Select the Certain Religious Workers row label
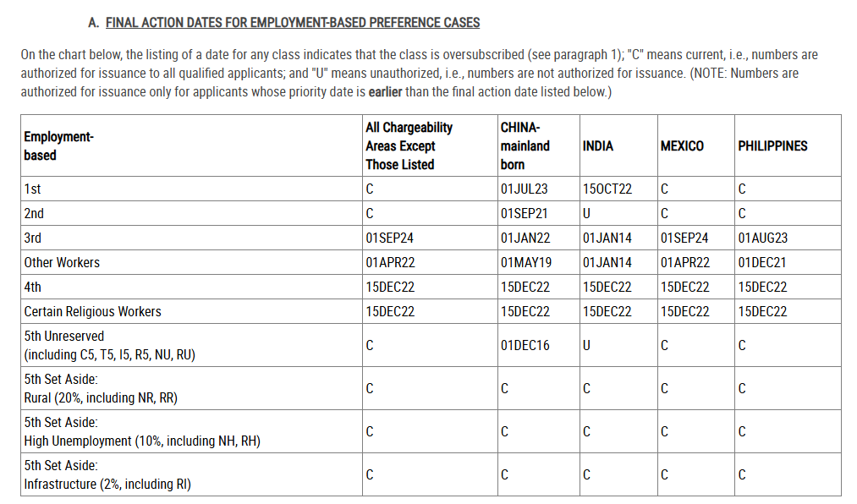The width and height of the screenshot is (857, 504). coord(92,312)
